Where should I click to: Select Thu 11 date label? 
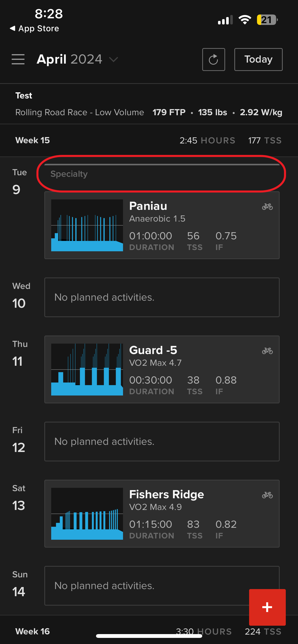(x=19, y=353)
